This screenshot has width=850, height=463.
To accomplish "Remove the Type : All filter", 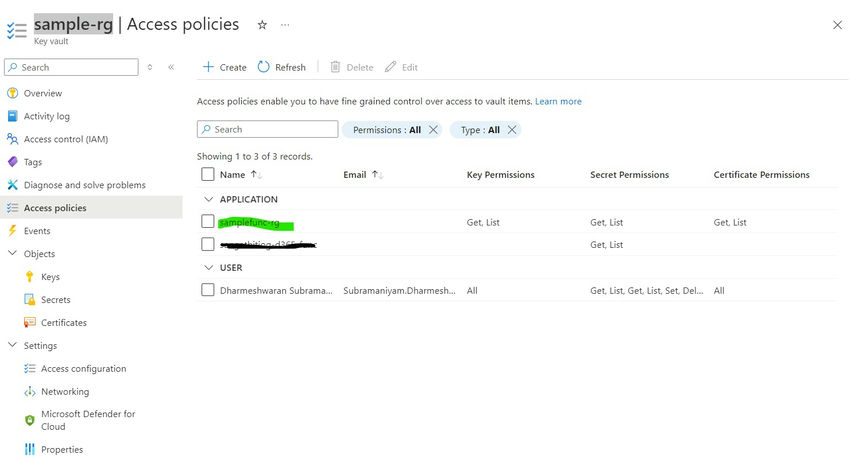I will click(512, 130).
